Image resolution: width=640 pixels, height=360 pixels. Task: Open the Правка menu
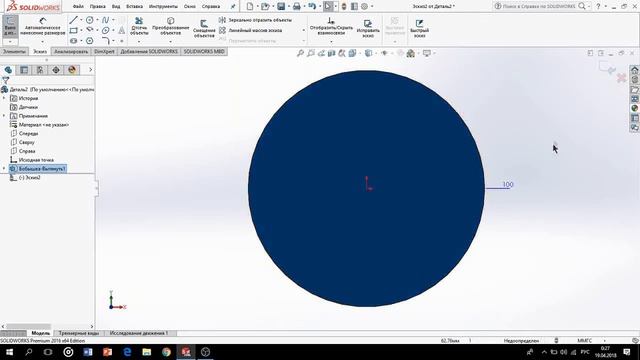pos(98,7)
